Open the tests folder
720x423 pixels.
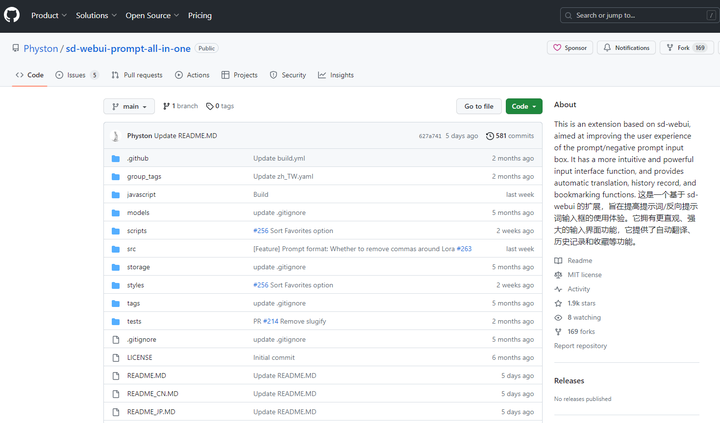tap(134, 321)
